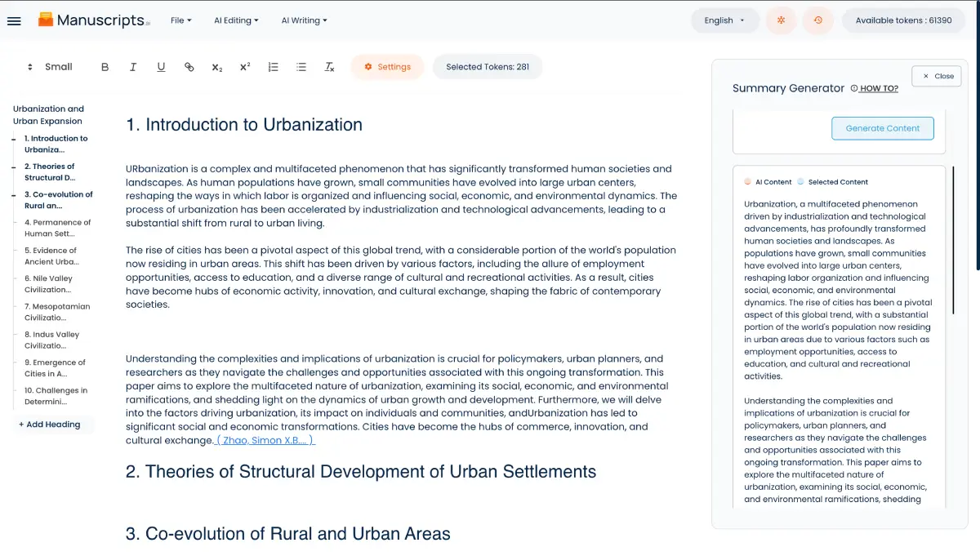Image resolution: width=980 pixels, height=556 pixels.
Task: Apply italic formatting
Action: point(133,67)
